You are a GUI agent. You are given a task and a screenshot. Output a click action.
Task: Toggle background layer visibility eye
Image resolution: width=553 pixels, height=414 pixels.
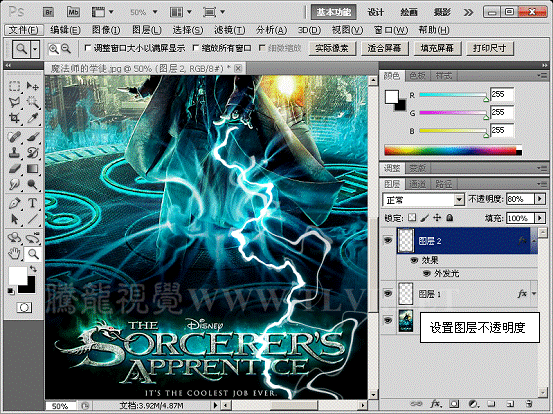[388, 320]
